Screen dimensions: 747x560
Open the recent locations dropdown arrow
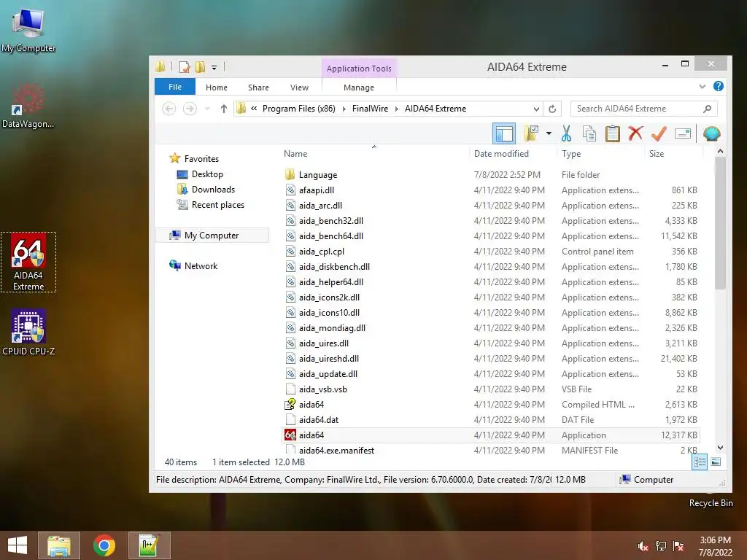click(207, 109)
